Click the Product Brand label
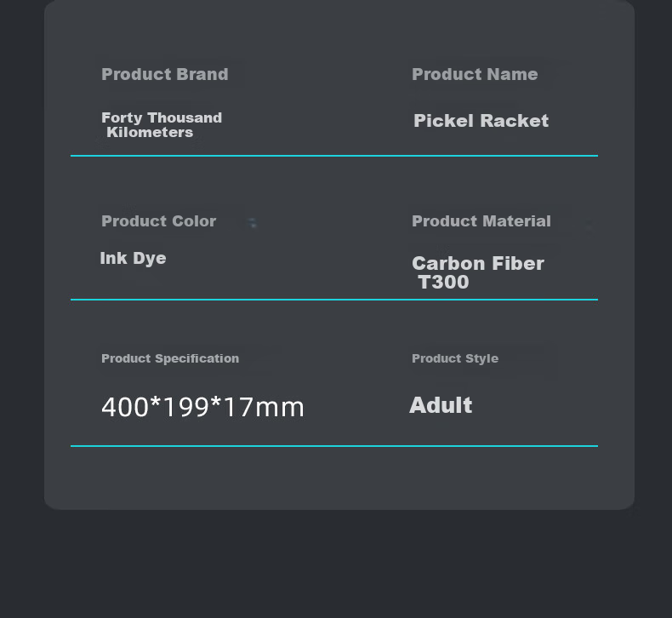The image size is (672, 618). (x=165, y=75)
